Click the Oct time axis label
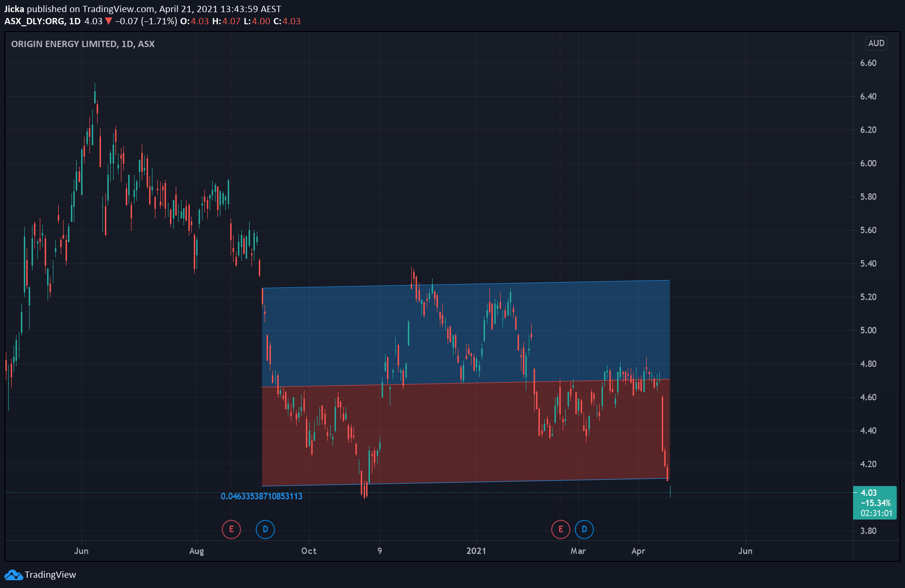Screen dimensions: 905x588 (309, 551)
